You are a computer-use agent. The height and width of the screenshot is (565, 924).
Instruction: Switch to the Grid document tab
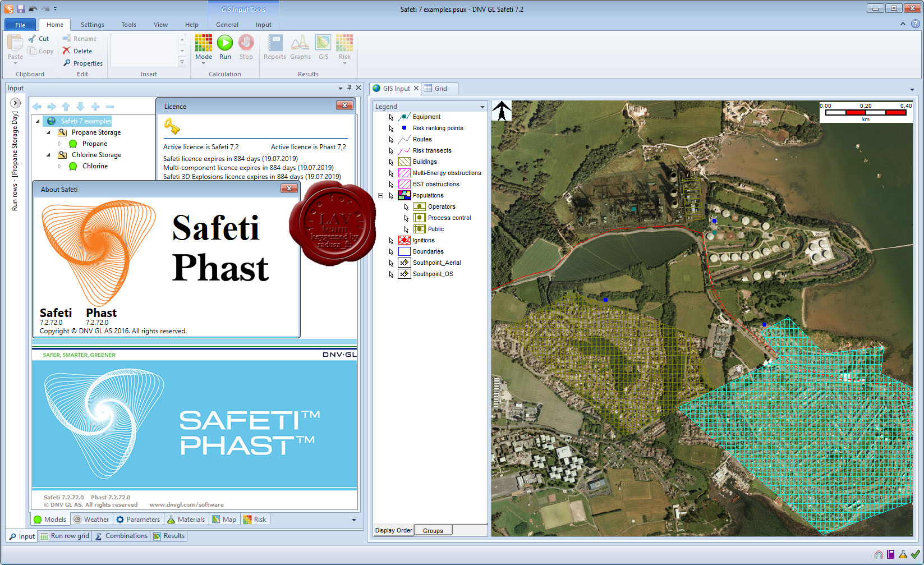tap(440, 89)
